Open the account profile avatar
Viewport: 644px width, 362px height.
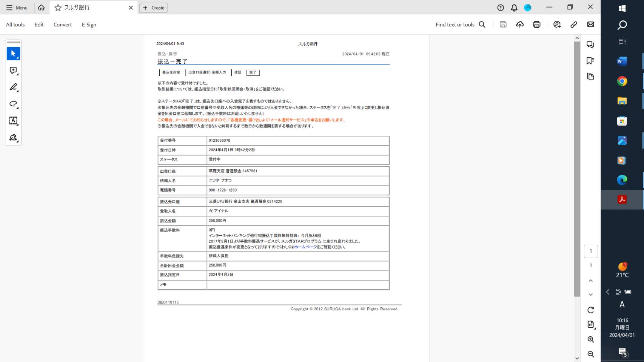point(528,8)
